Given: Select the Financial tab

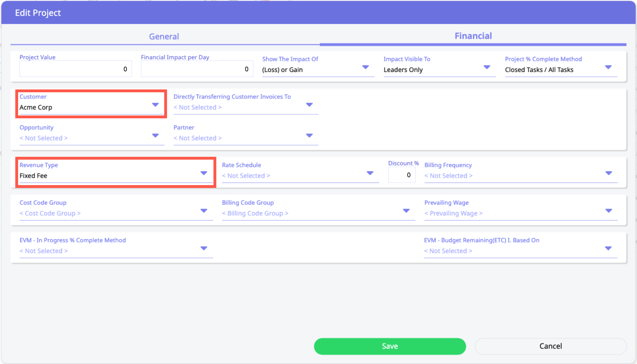Looking at the screenshot, I should tap(473, 36).
